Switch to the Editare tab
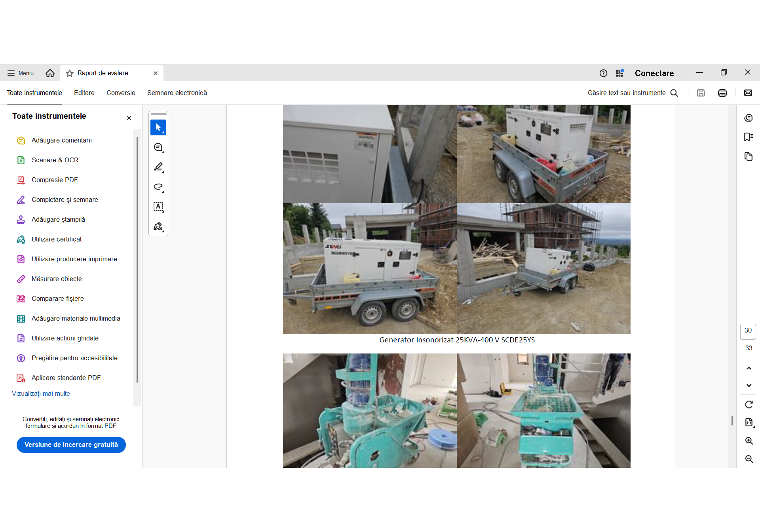 [x=84, y=93]
